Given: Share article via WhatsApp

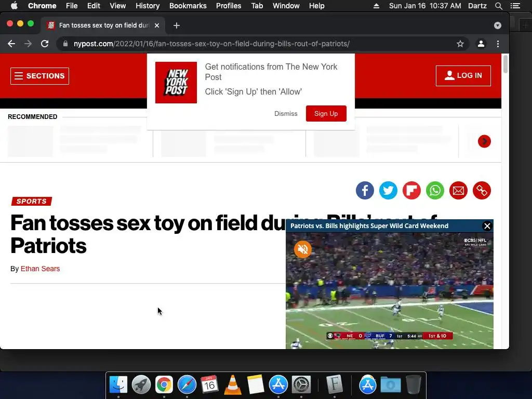Looking at the screenshot, I should coord(435,190).
